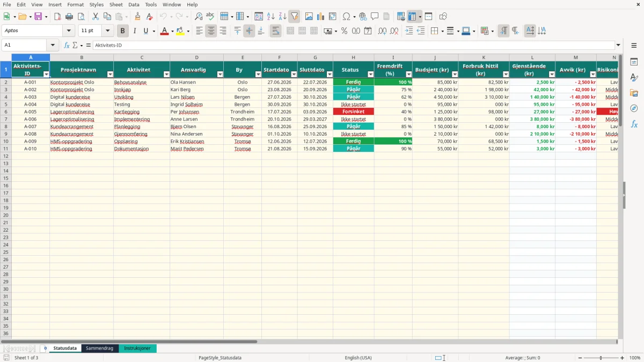644x362 pixels.
Task: Open the Data menu
Action: [134, 4]
